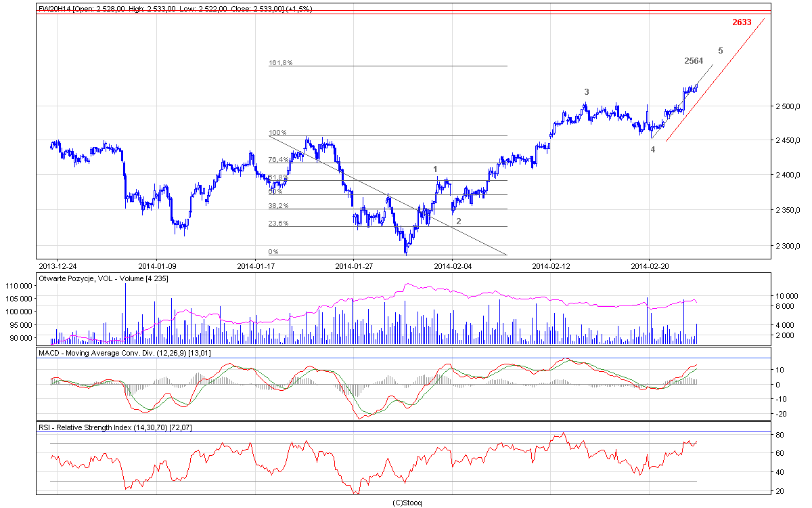The image size is (812, 508).
Task: Click the 2014-01-17 date label
Action: (x=256, y=266)
